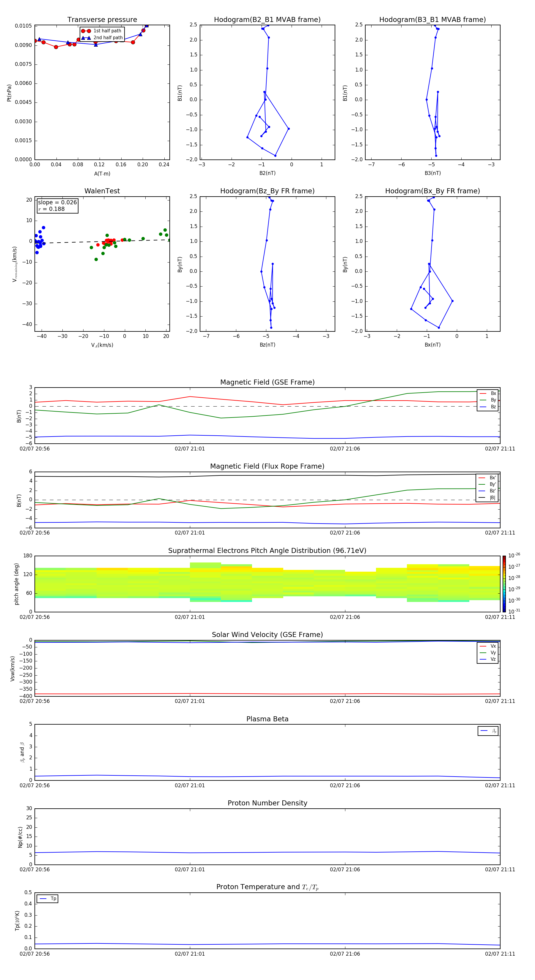Click the 'B3(nT)' x-axis label

click(432, 173)
